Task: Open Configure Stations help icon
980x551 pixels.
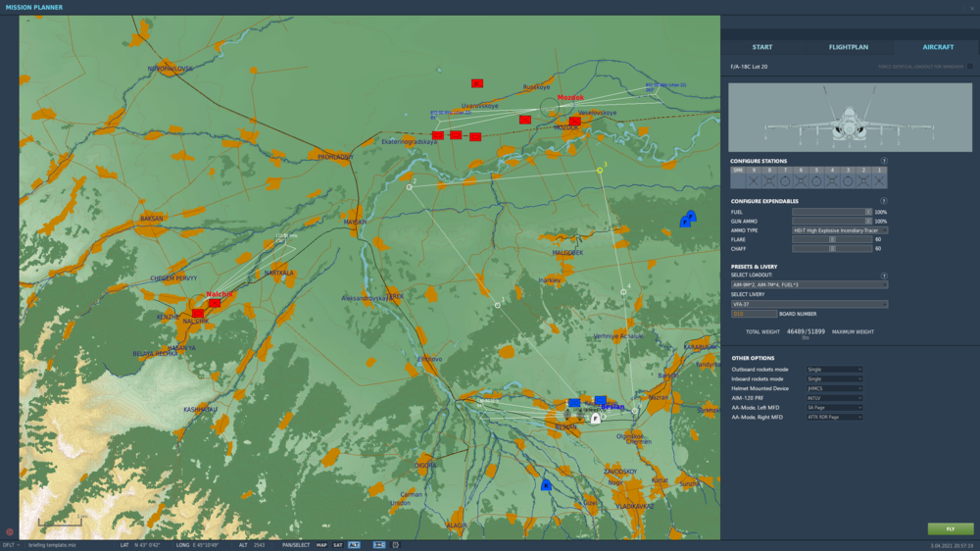Action: coord(884,161)
